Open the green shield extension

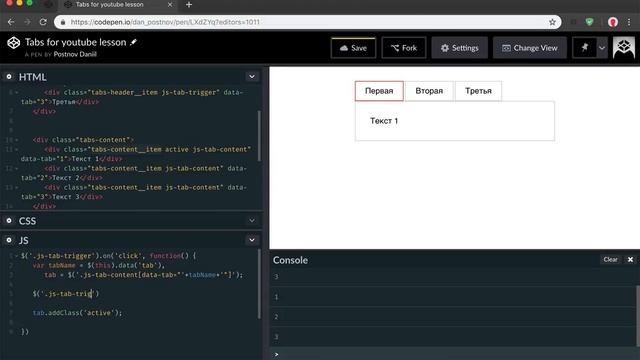coord(589,22)
